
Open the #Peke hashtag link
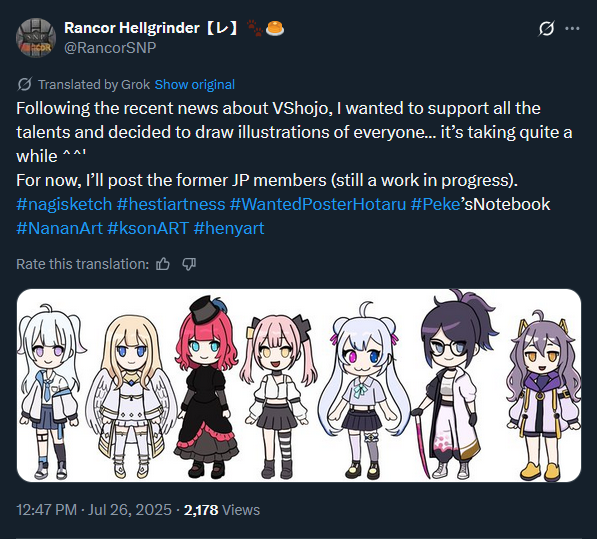(x=435, y=204)
